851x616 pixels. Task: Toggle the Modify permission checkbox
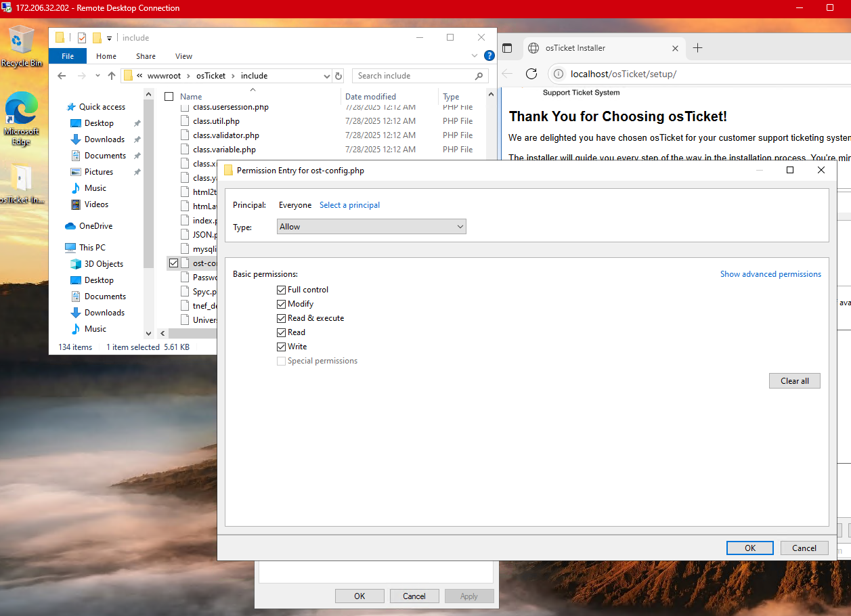click(x=282, y=304)
